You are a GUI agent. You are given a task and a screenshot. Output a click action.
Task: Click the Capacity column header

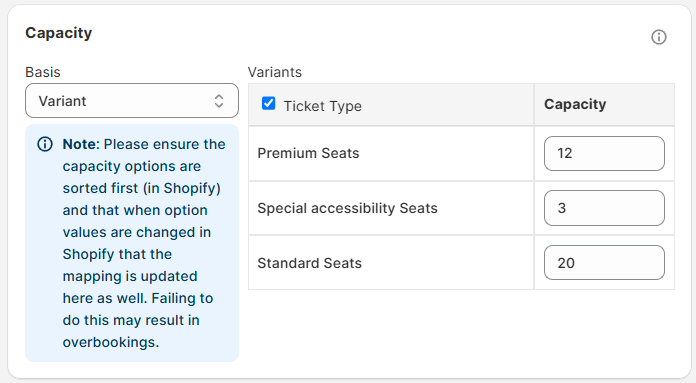[575, 104]
